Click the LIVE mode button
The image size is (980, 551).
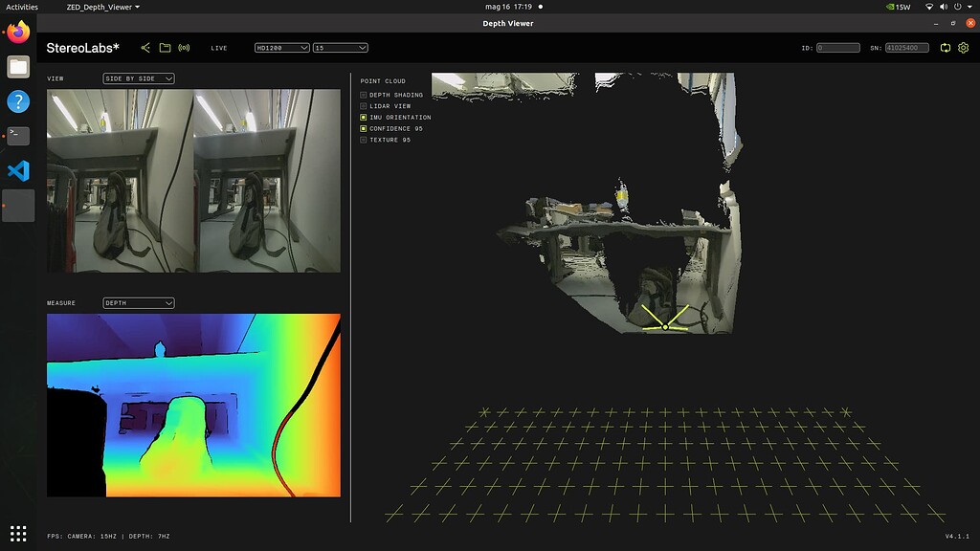[x=217, y=47]
